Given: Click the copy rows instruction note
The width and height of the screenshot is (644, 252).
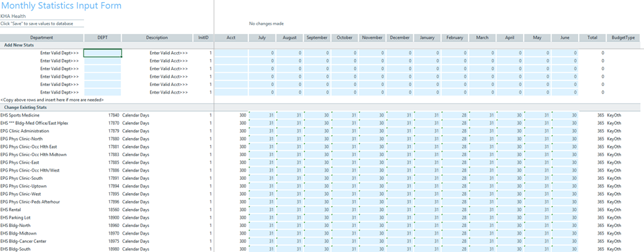Looking at the screenshot, I should [52, 99].
